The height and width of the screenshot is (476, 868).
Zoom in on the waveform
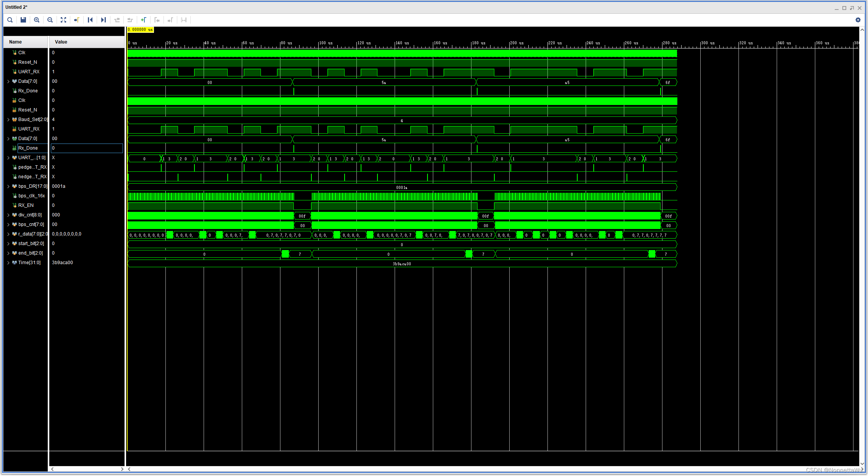point(37,20)
